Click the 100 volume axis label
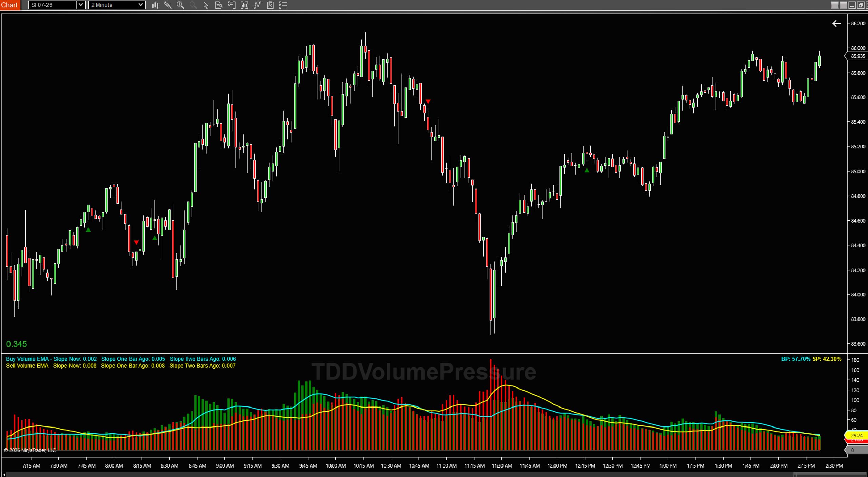This screenshot has width=868, height=477. pos(855,400)
